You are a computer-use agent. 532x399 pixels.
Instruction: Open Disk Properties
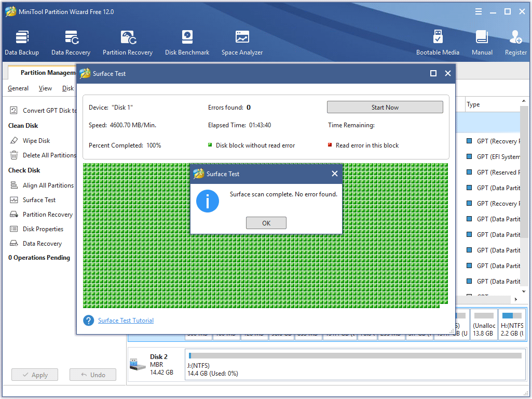[x=43, y=229]
